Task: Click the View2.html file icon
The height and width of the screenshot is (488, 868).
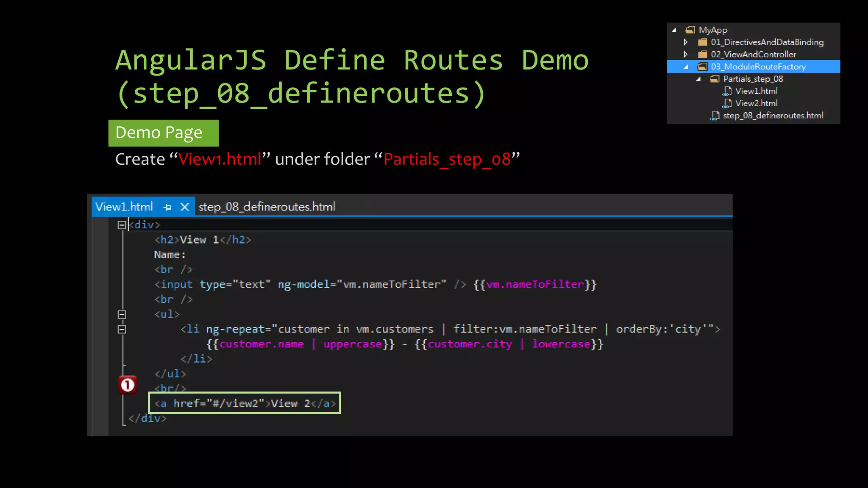Action: pyautogui.click(x=727, y=103)
